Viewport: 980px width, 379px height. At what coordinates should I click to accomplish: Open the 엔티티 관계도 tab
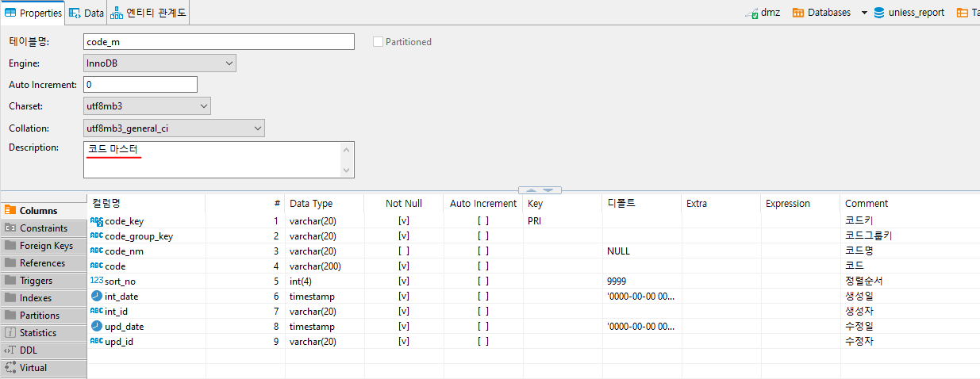click(148, 13)
